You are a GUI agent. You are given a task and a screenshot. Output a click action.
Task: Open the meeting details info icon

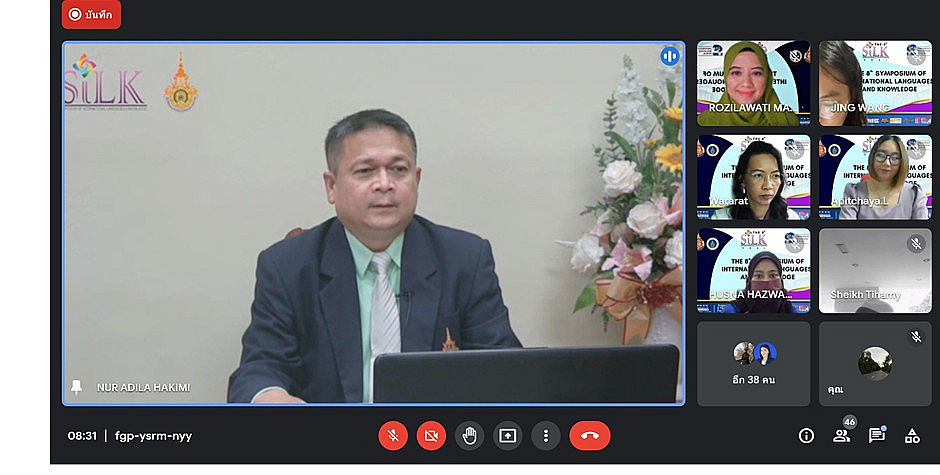point(806,436)
